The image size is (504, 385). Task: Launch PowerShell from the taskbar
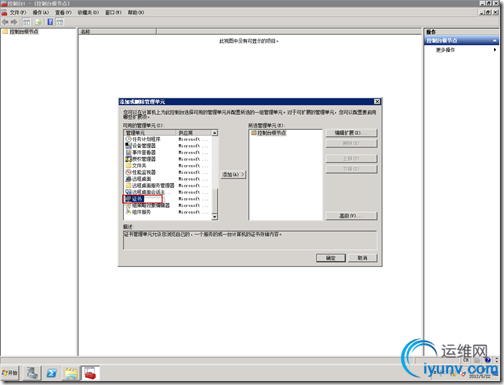[51, 373]
